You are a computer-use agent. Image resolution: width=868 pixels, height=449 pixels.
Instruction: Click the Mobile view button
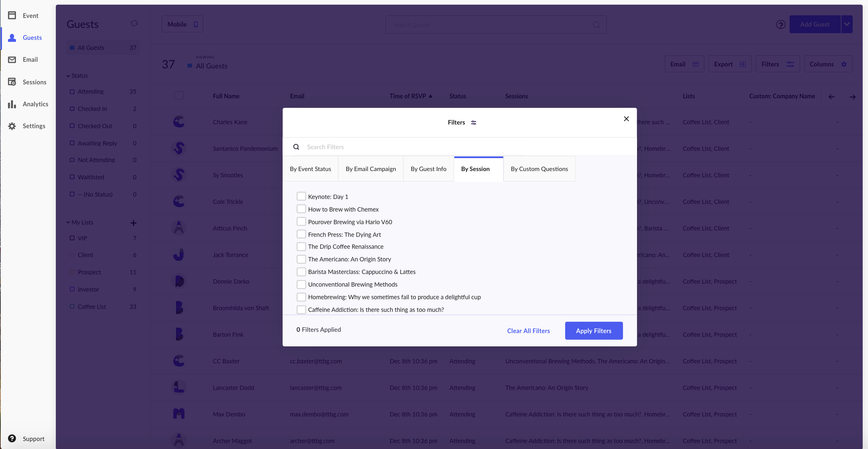(x=182, y=24)
